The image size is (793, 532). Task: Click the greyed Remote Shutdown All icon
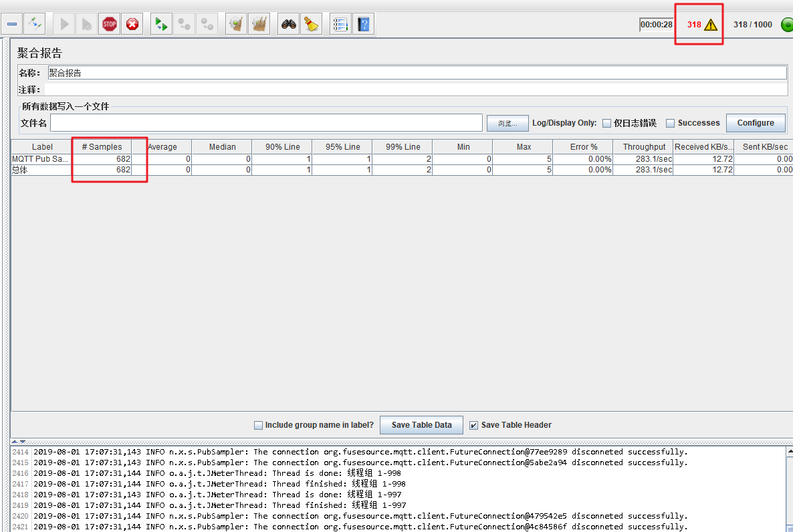click(x=207, y=24)
